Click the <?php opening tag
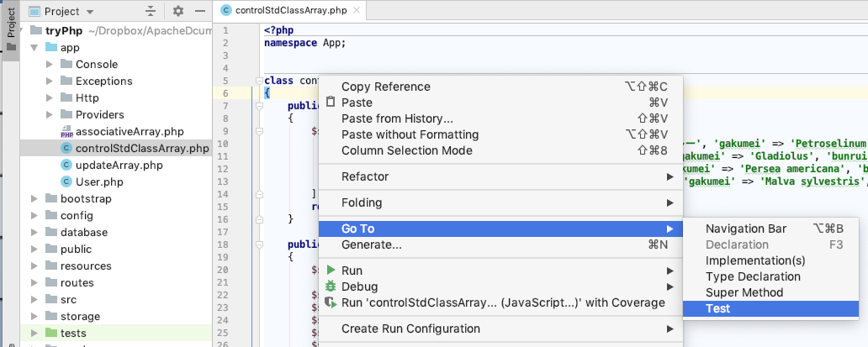 pyautogui.click(x=279, y=30)
